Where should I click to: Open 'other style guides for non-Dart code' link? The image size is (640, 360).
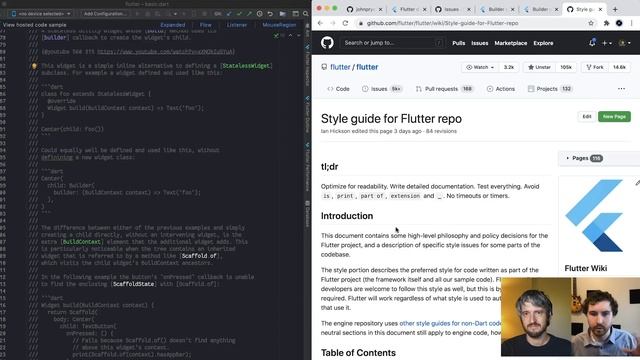[450, 323]
